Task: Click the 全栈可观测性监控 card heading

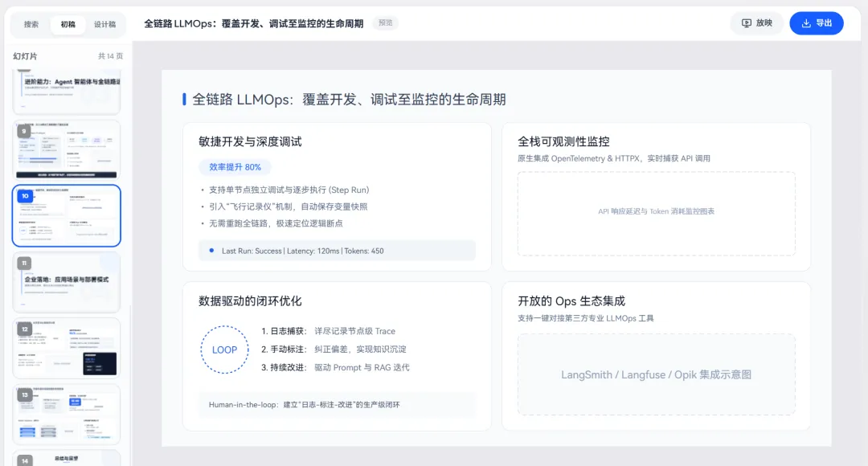Action: (563, 141)
